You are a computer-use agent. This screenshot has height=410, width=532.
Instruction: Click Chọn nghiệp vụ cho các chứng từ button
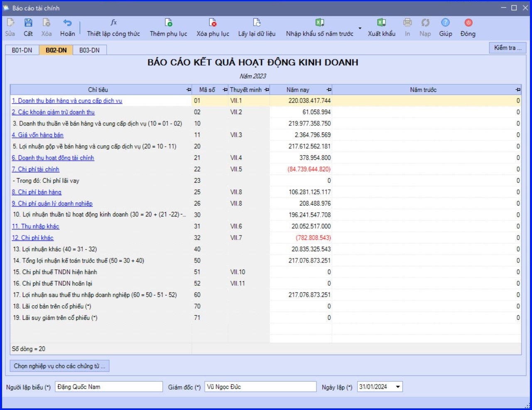coord(59,366)
